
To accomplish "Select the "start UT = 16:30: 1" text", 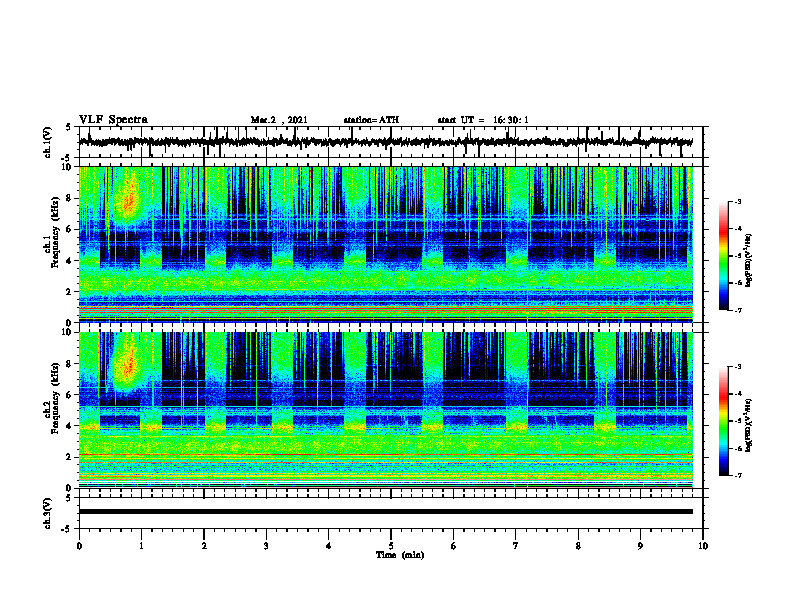I will click(x=483, y=120).
